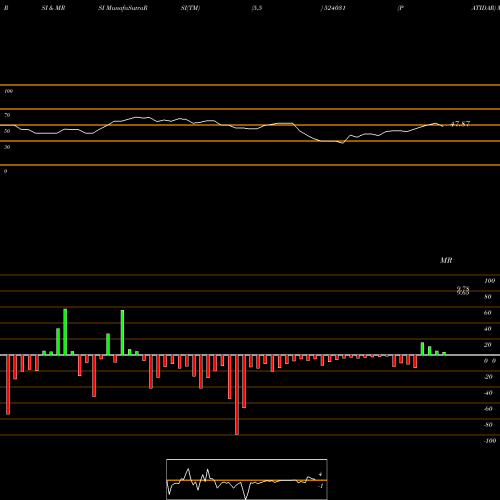Click the 100 label on left RSI axis

(x=8, y=91)
